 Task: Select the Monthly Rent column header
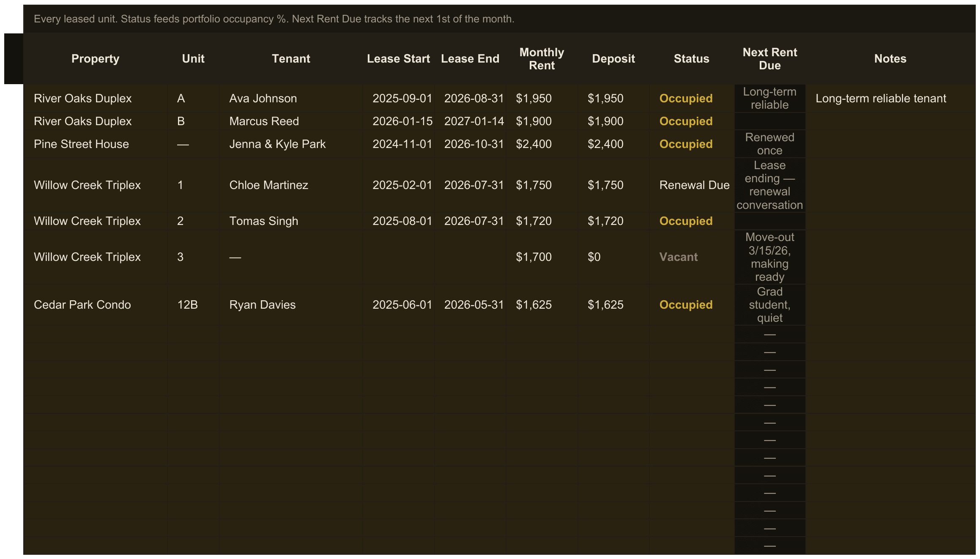[542, 59]
